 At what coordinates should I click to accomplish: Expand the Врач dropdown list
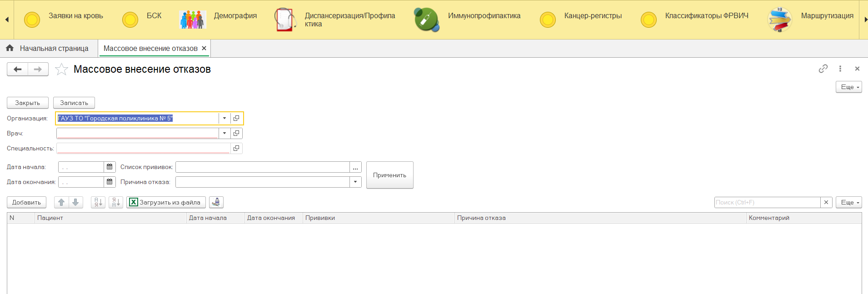click(x=224, y=133)
